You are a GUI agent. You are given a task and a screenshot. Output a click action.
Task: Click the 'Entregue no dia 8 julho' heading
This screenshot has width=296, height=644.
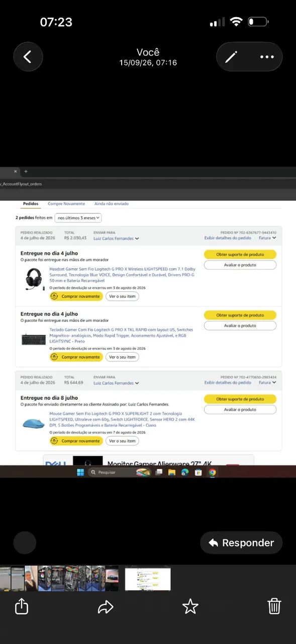pos(49,398)
